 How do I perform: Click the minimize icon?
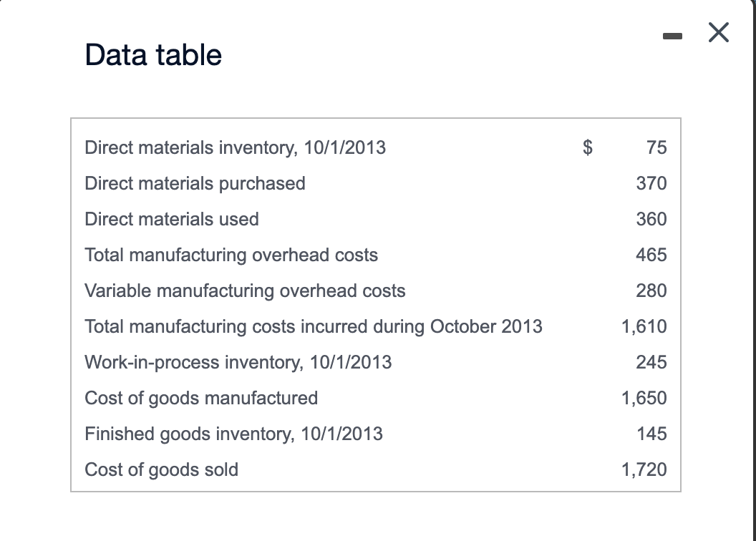coord(673,34)
